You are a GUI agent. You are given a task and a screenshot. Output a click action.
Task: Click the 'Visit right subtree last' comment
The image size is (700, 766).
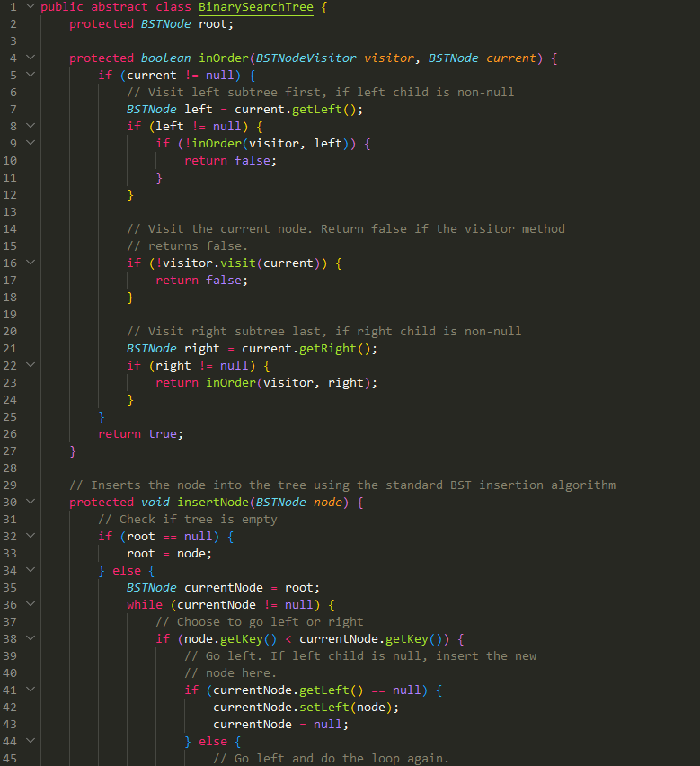tap(324, 332)
